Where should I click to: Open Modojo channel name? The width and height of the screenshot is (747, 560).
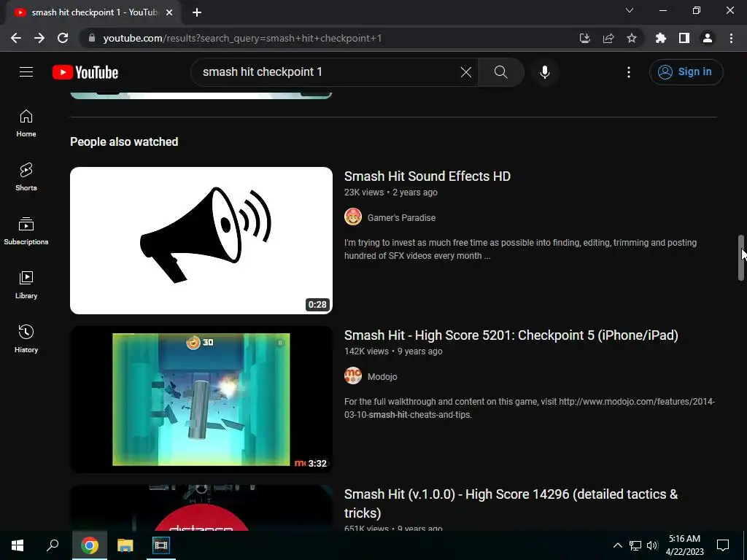click(382, 377)
